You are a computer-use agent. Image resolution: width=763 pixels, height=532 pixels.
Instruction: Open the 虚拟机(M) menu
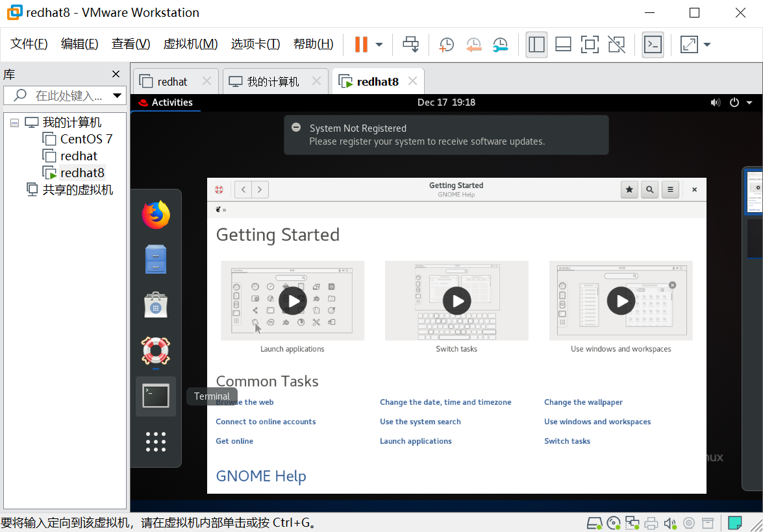[190, 44]
